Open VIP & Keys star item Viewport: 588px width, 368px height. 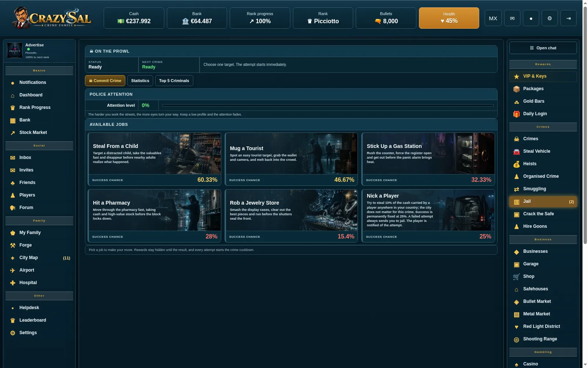543,76
